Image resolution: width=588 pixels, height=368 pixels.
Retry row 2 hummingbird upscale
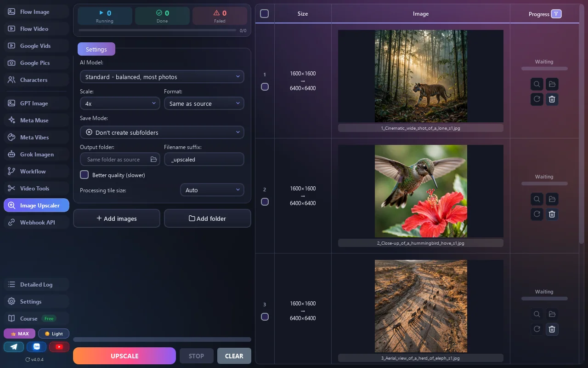(537, 214)
